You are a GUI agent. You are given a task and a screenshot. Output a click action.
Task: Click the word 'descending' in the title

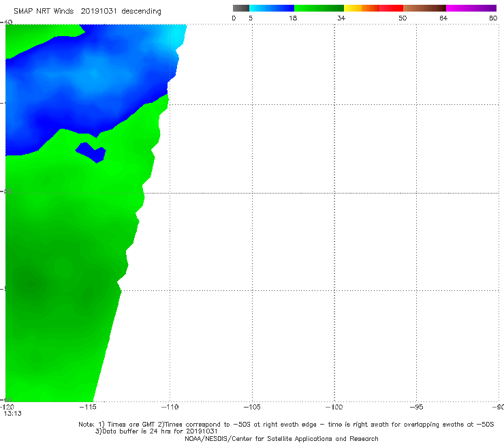pos(142,12)
